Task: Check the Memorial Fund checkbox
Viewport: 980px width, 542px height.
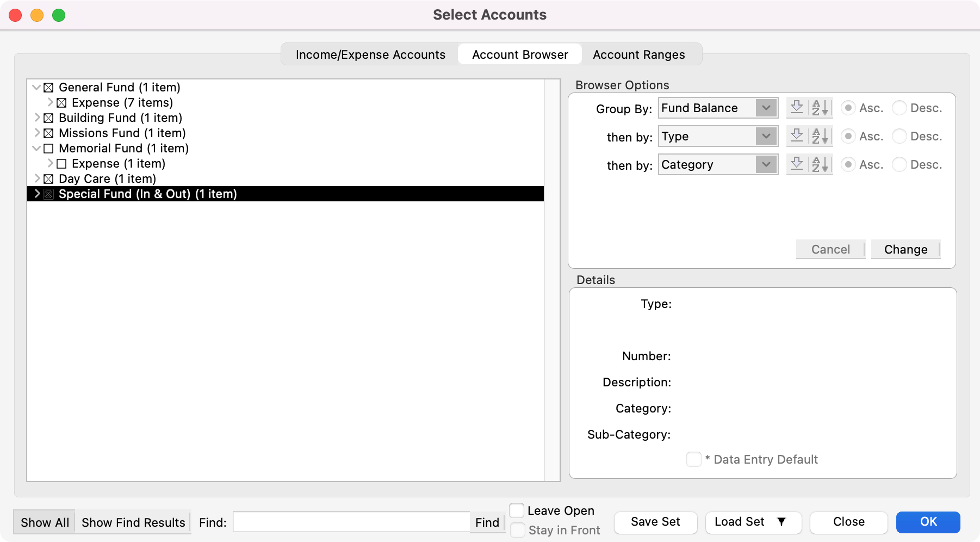Action: 48,149
